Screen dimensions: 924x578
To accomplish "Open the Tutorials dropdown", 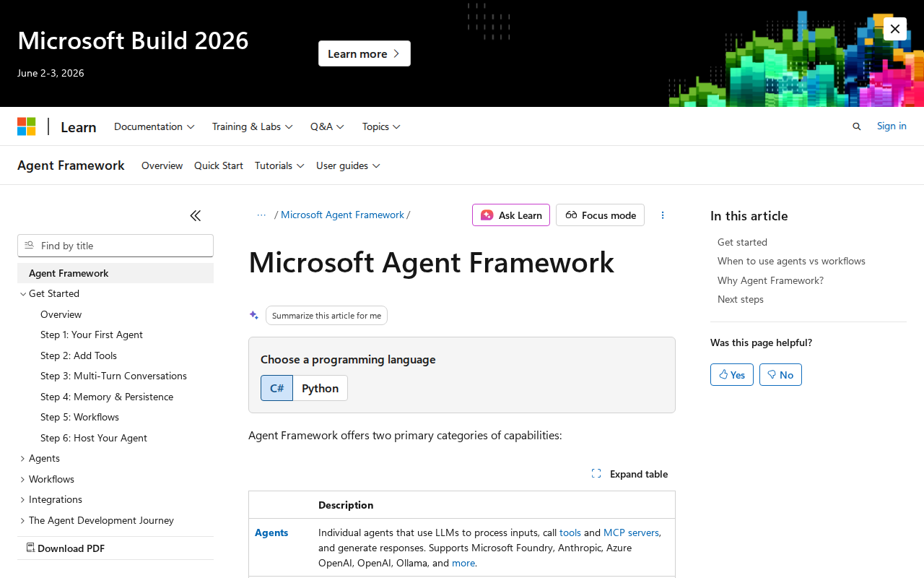I will point(279,165).
